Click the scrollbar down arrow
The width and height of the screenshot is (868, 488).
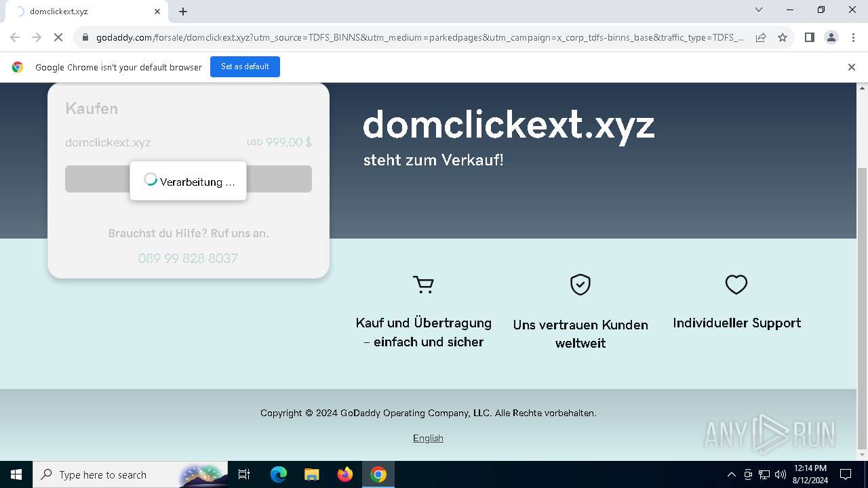[x=863, y=454]
